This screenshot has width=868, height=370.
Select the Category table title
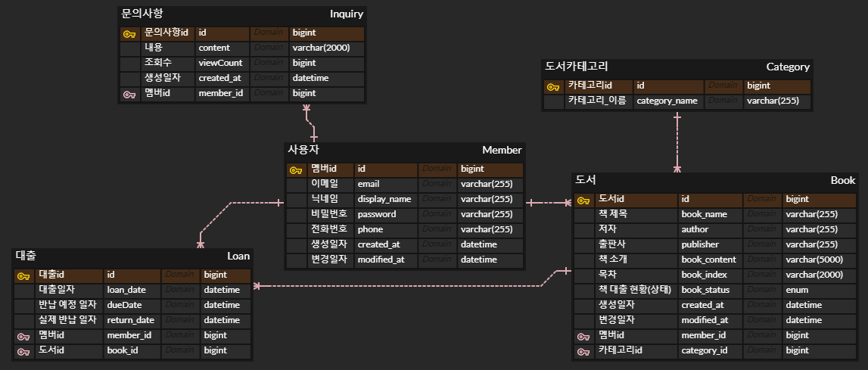(x=788, y=67)
